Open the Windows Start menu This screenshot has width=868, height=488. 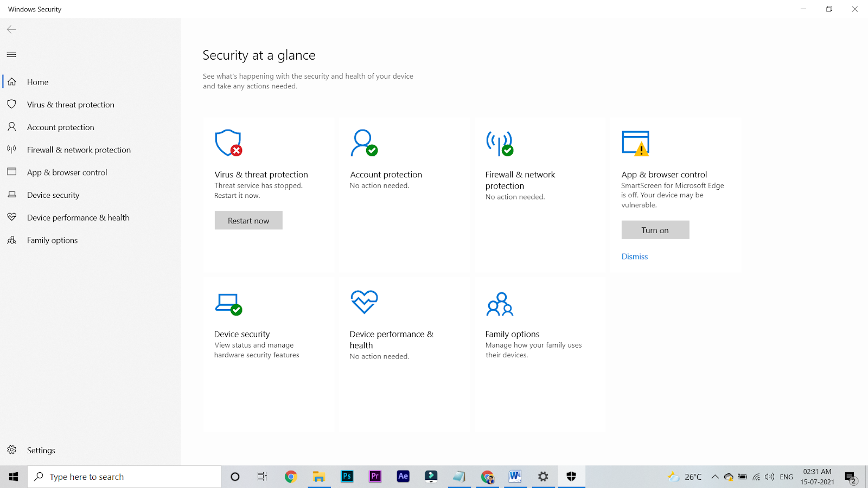pos(14,477)
